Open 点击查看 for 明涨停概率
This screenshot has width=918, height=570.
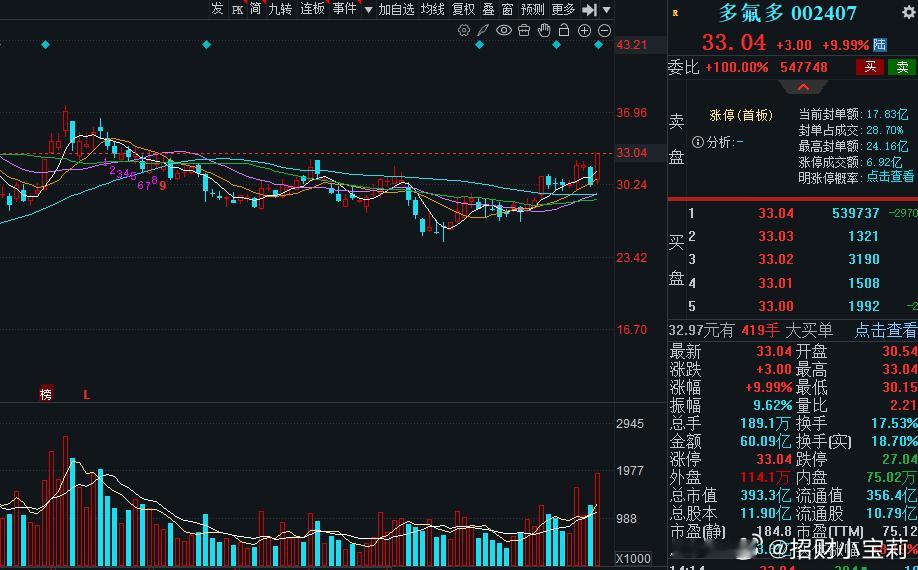(x=890, y=176)
